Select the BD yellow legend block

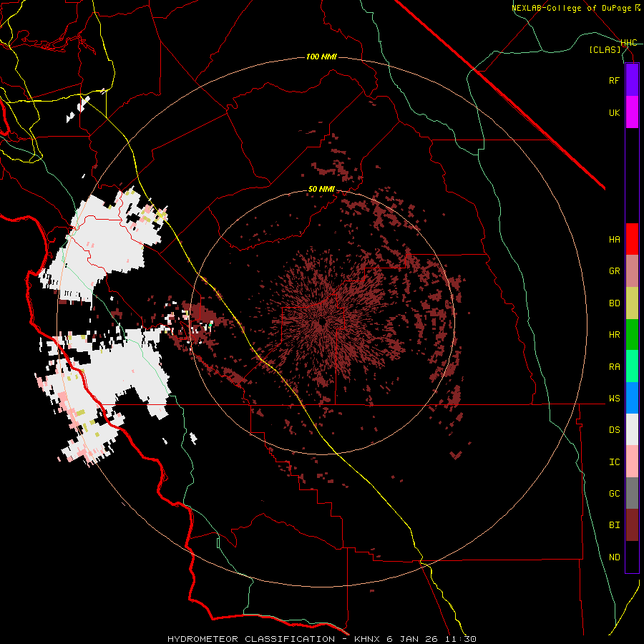(x=632, y=303)
